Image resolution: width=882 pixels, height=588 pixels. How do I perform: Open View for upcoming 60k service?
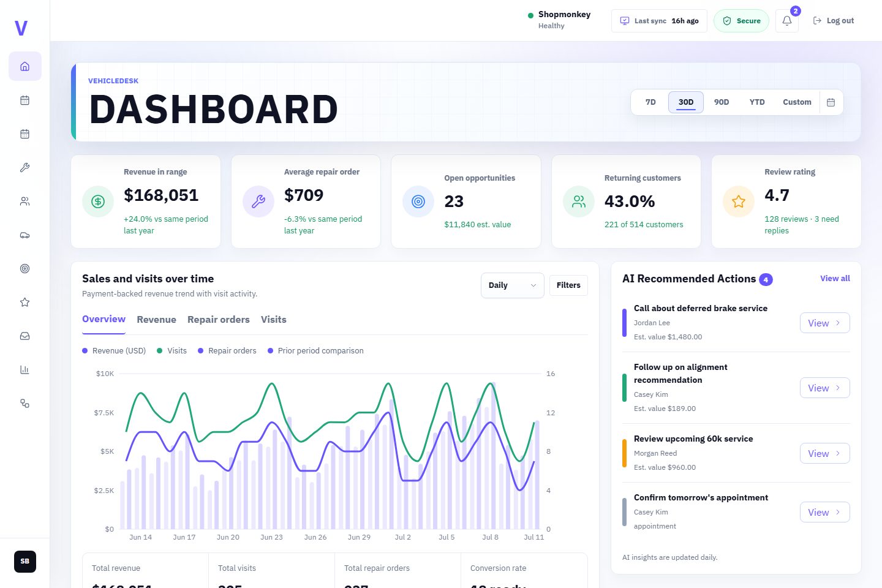point(824,453)
